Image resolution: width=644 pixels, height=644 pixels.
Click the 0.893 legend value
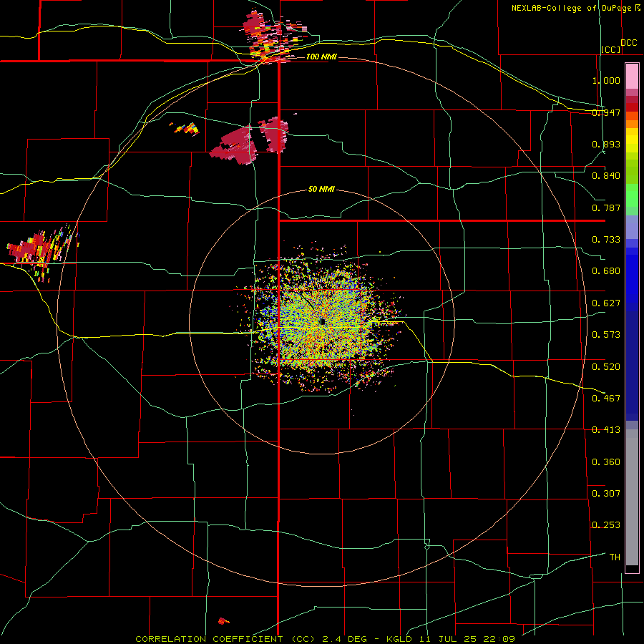(606, 144)
